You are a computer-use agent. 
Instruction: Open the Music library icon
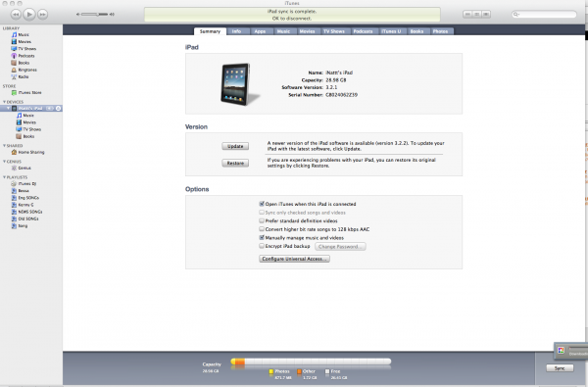tap(15, 34)
